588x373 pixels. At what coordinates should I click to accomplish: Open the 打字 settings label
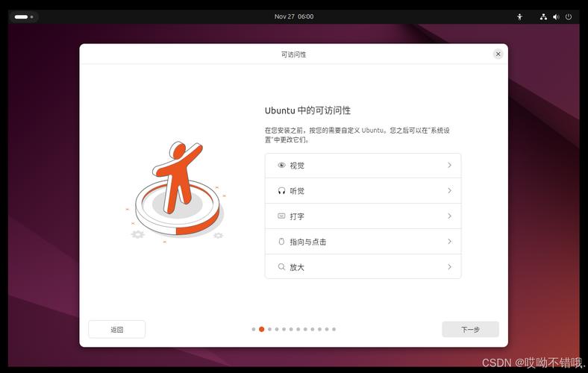(x=297, y=216)
